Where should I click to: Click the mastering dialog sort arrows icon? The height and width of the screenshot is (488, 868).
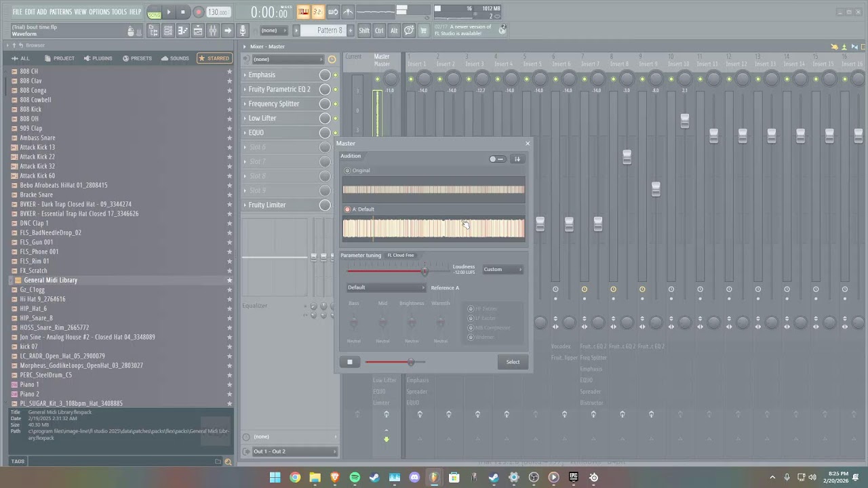click(x=517, y=159)
